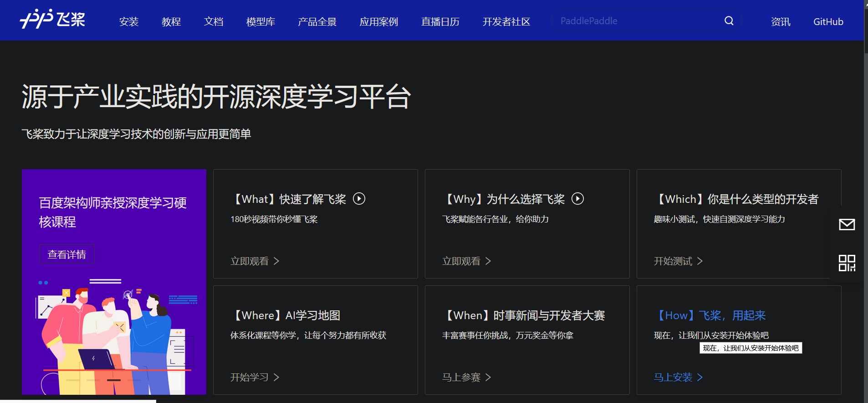Click the text 180秒视频带你秒懂飞桨
Screen dimensions: 868x403
(x=274, y=219)
